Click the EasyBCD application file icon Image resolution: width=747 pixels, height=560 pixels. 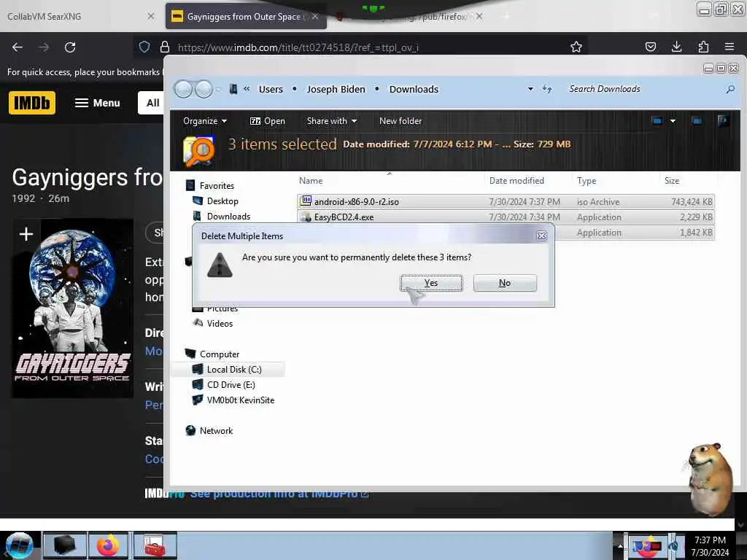pyautogui.click(x=306, y=217)
